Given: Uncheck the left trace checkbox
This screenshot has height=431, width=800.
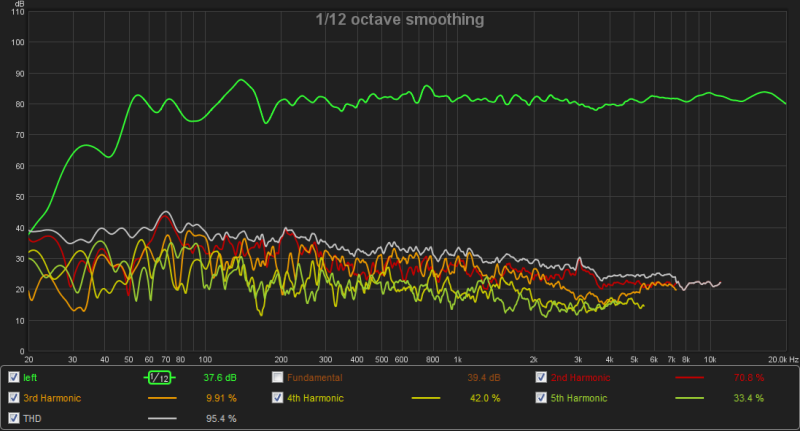Looking at the screenshot, I should tap(14, 377).
